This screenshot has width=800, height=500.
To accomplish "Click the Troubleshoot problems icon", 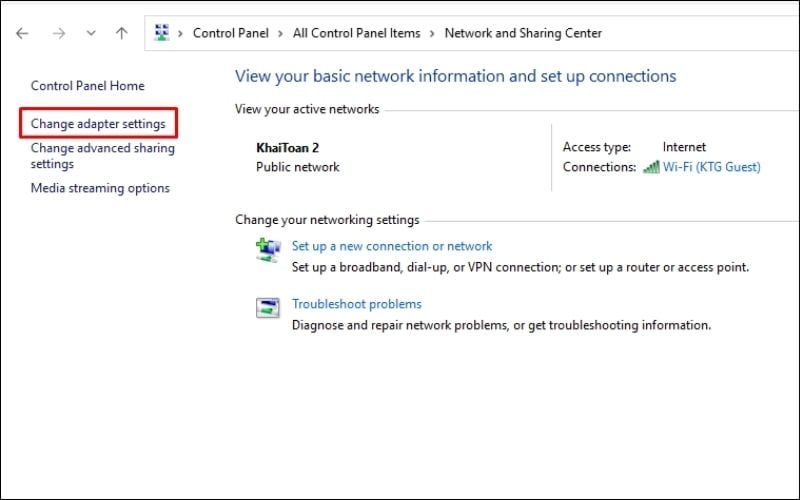I will [268, 308].
